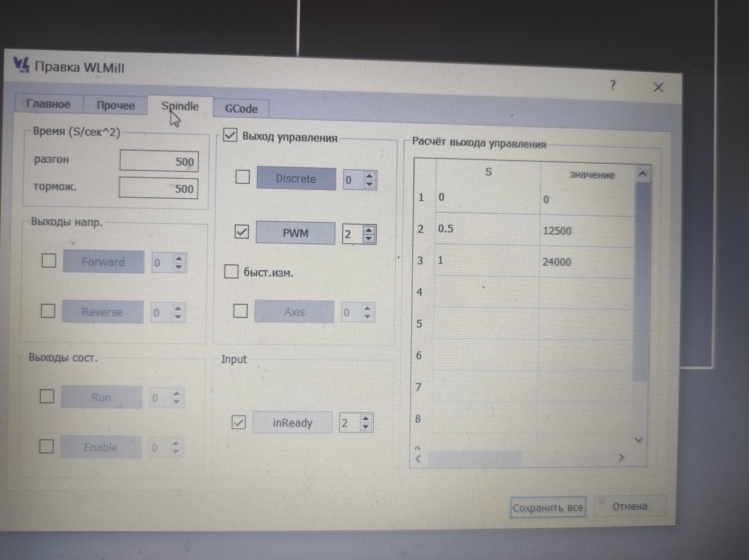749x560 pixels.
Task: Enable the Discrete output checkbox
Action: pyautogui.click(x=242, y=177)
